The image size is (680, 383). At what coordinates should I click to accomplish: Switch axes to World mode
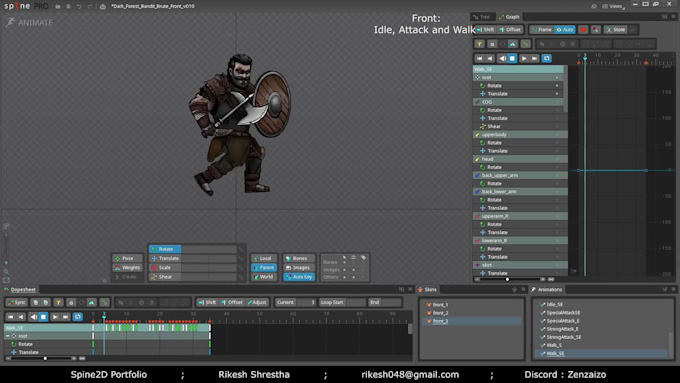click(x=264, y=277)
